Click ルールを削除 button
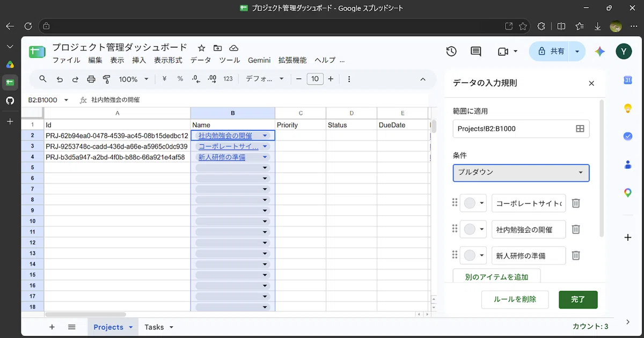The image size is (644, 338). click(515, 299)
